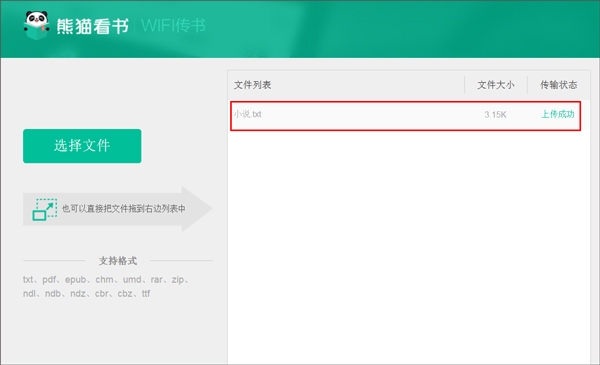Click the empty file list area

(x=409, y=247)
